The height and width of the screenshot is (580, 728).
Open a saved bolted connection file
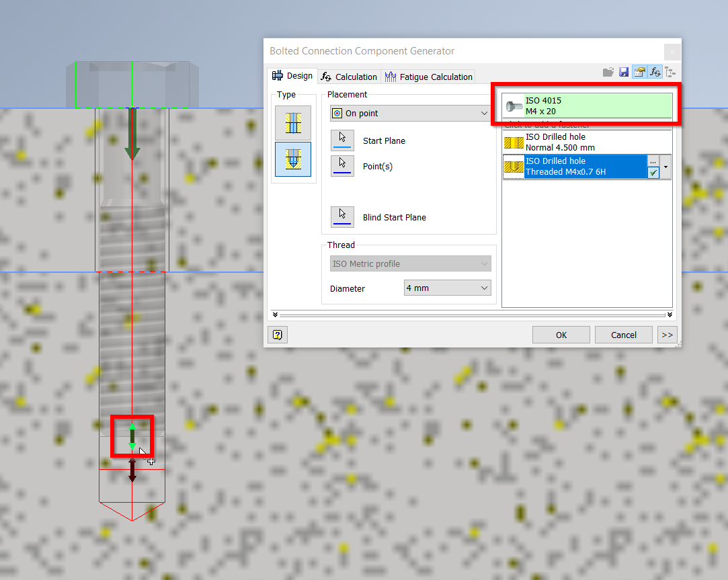click(x=608, y=71)
